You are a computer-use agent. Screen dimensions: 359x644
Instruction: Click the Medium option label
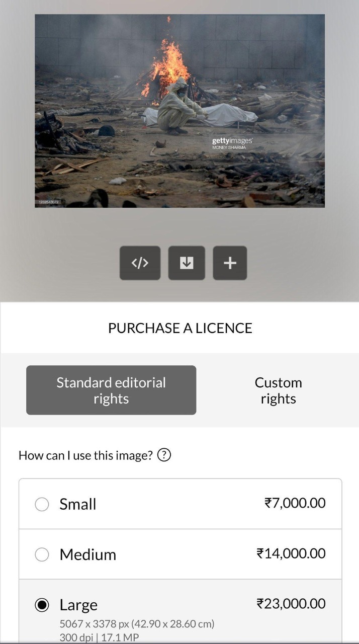88,554
